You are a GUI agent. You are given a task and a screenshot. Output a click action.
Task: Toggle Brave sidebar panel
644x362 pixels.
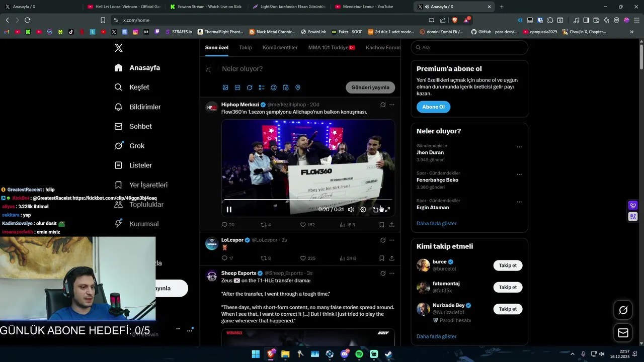click(x=586, y=20)
